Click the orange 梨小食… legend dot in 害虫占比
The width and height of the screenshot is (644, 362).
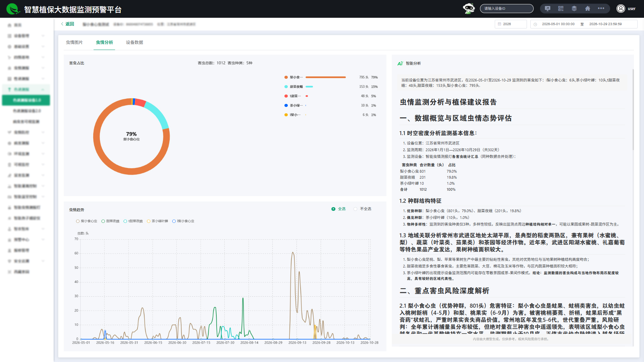286,77
